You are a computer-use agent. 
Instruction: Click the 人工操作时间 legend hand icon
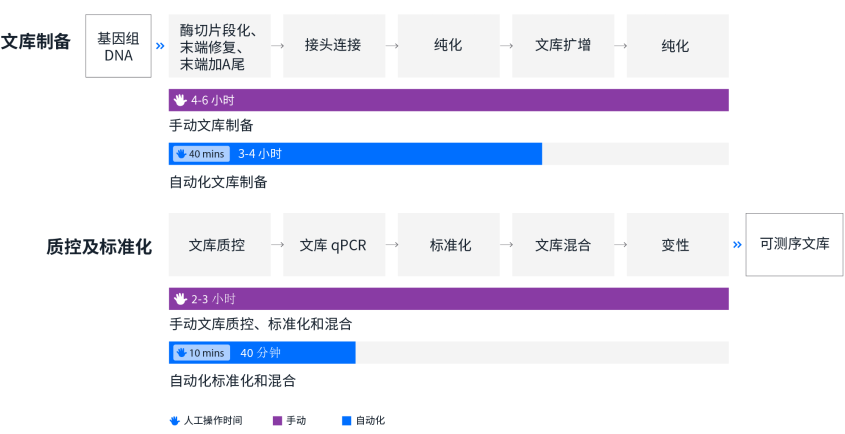click(x=174, y=421)
